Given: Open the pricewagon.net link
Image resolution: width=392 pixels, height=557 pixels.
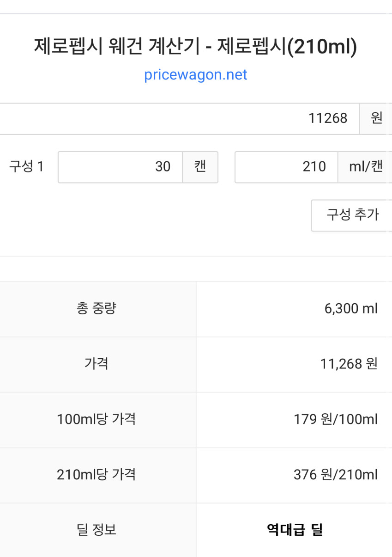Looking at the screenshot, I should pyautogui.click(x=196, y=75).
